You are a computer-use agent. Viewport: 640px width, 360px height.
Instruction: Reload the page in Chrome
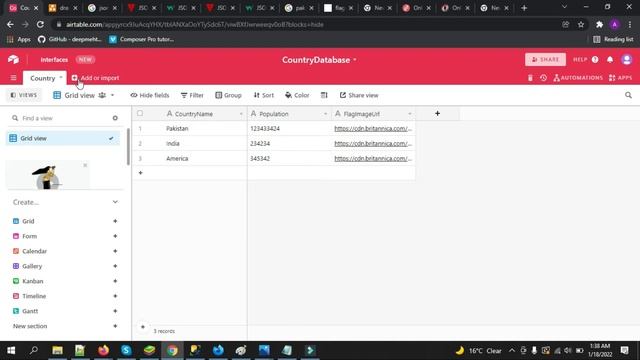click(x=40, y=24)
